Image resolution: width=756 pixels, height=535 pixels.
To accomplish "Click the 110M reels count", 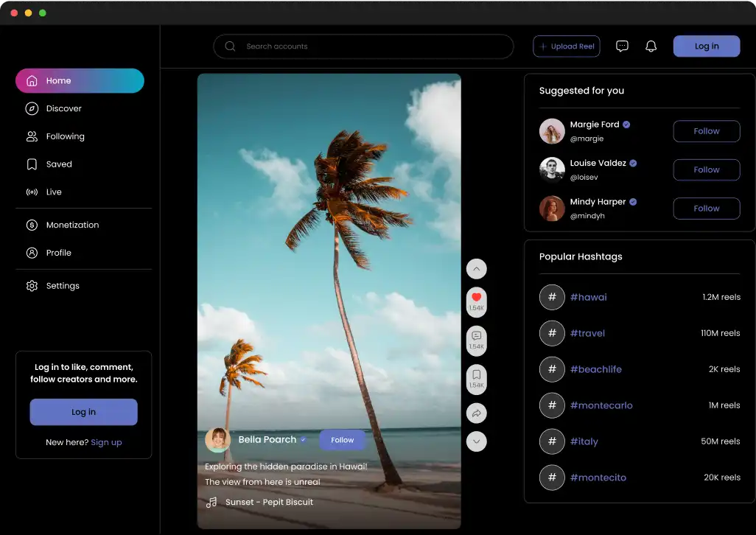I will (721, 333).
